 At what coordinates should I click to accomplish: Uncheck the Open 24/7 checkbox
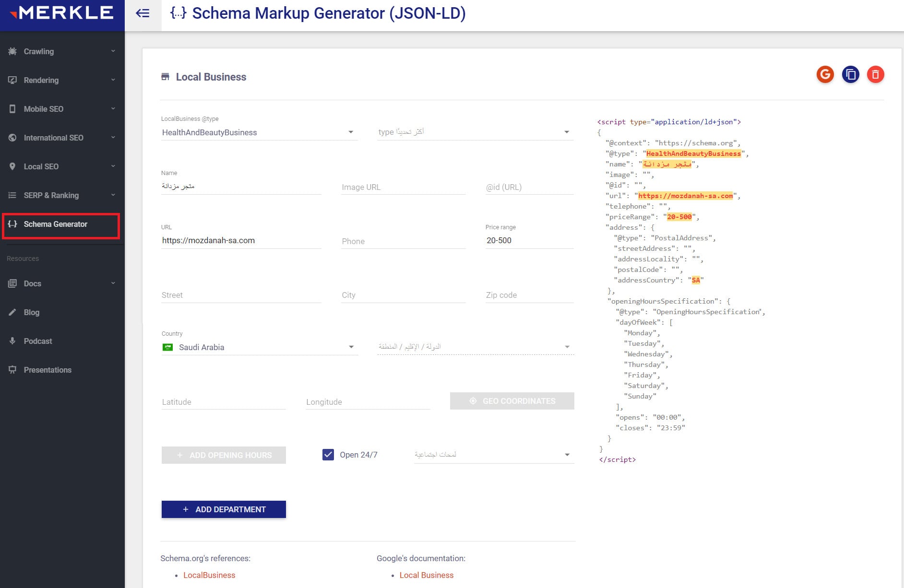[328, 455]
